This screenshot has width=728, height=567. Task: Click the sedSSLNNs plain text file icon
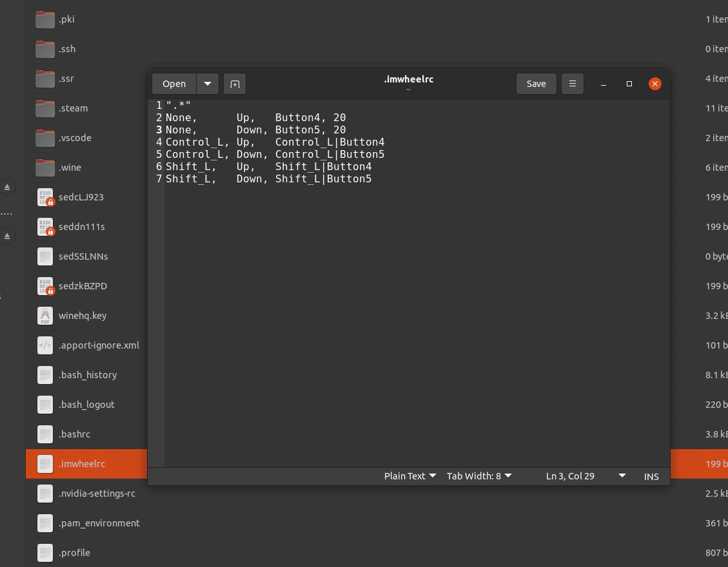click(44, 256)
